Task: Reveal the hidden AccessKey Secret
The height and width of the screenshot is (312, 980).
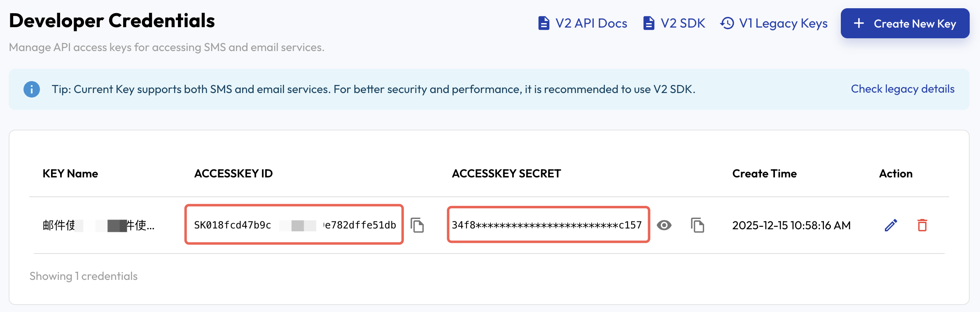Action: pos(664,225)
